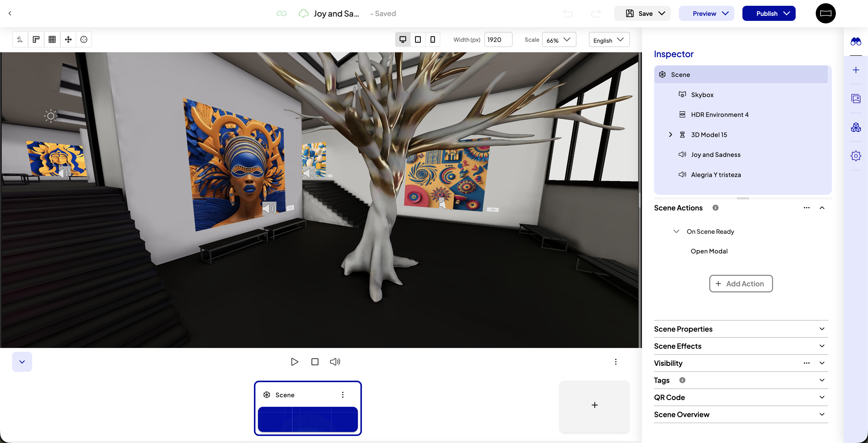The image size is (868, 443).
Task: Collapse the bottom scene panel
Action: (x=22, y=362)
